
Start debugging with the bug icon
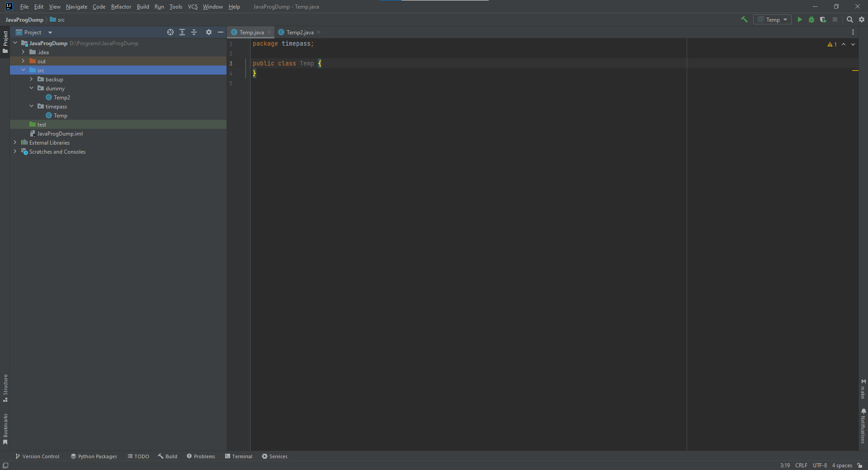pyautogui.click(x=811, y=19)
